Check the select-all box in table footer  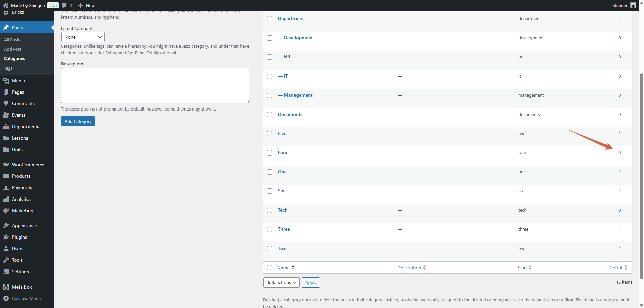(x=270, y=268)
